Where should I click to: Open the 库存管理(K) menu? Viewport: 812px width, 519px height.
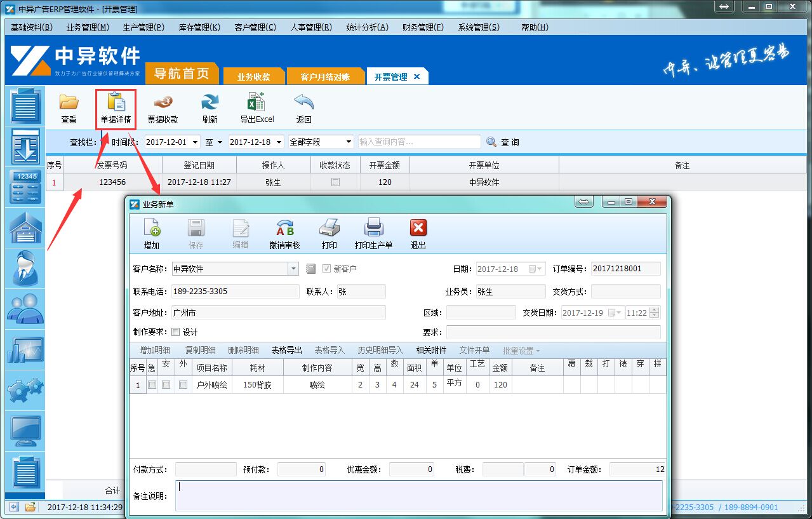pyautogui.click(x=199, y=27)
